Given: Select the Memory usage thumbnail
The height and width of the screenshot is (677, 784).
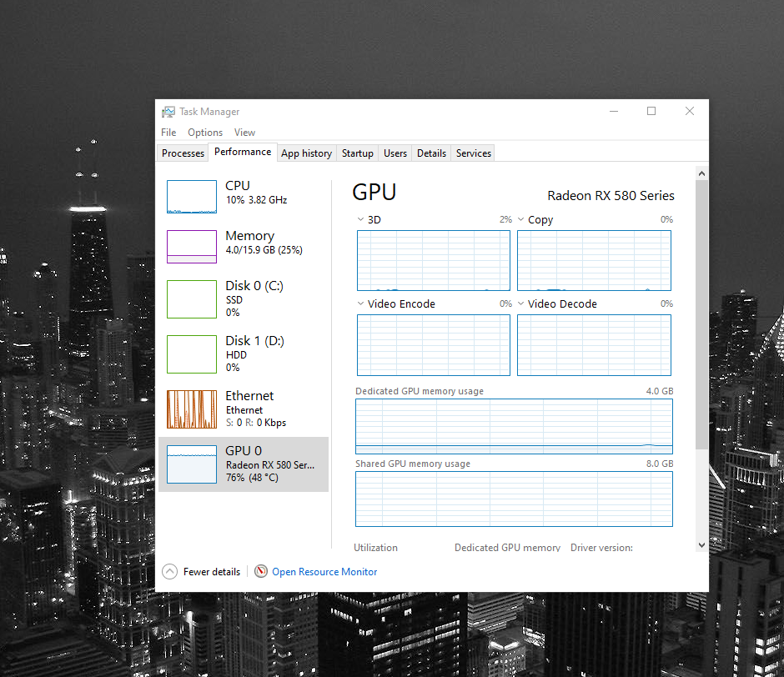Looking at the screenshot, I should click(192, 247).
